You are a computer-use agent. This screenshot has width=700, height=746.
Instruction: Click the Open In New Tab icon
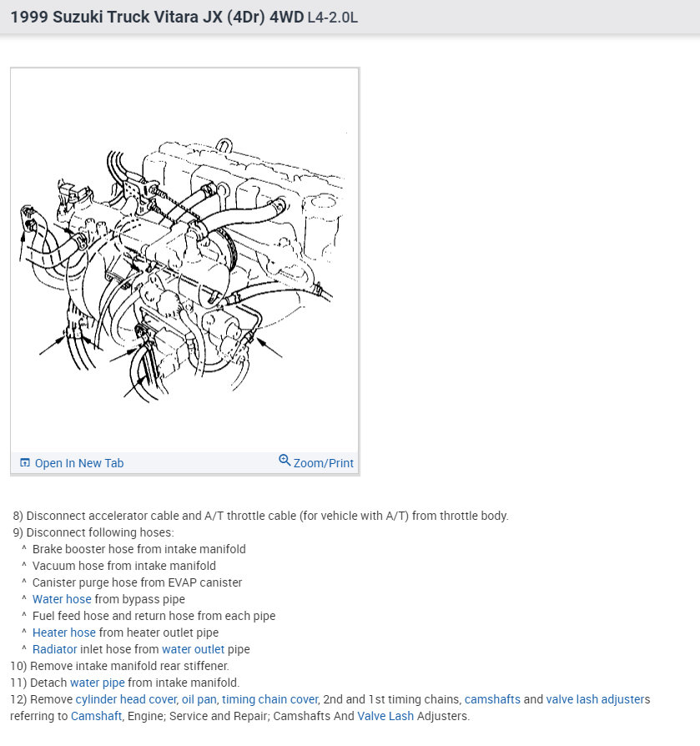pyautogui.click(x=25, y=462)
